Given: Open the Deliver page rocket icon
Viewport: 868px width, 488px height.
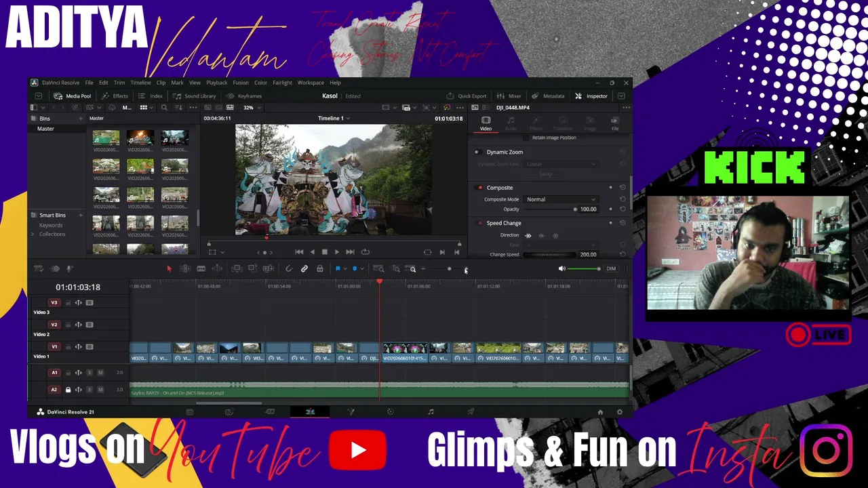Looking at the screenshot, I should [x=471, y=411].
